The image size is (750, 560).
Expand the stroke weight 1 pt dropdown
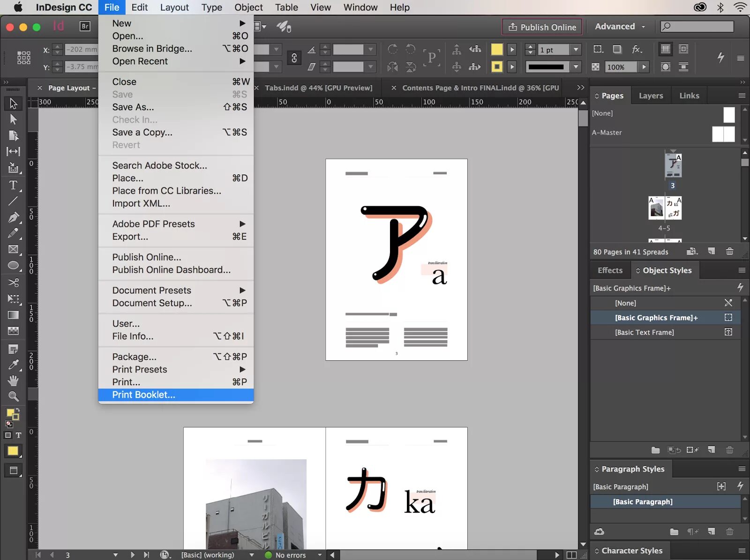(x=576, y=50)
